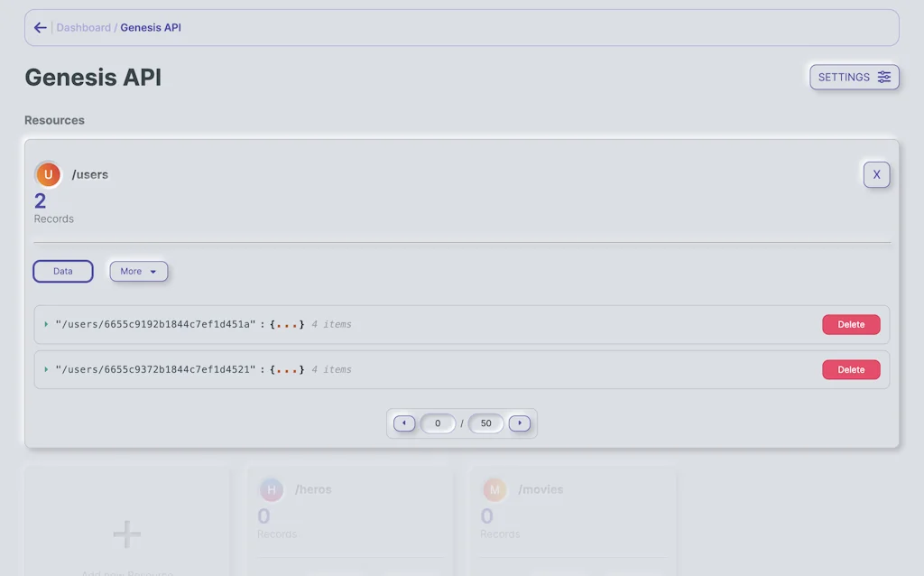Screen dimensions: 924x576
Task: Open the users resource avatar icon
Action: 48,174
